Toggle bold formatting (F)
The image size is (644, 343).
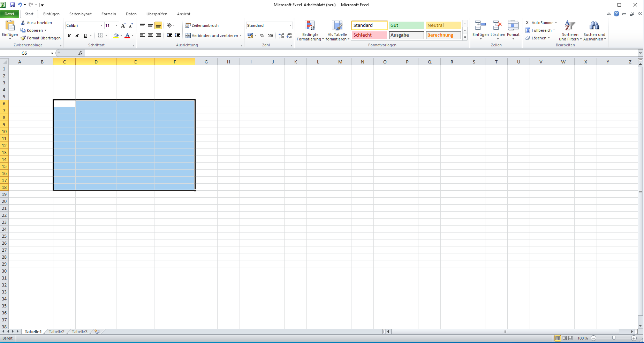pyautogui.click(x=69, y=36)
